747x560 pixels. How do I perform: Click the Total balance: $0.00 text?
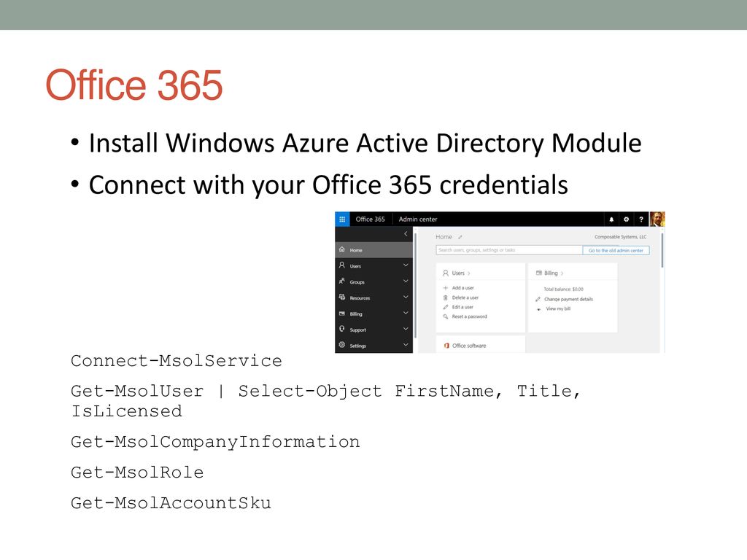click(564, 289)
